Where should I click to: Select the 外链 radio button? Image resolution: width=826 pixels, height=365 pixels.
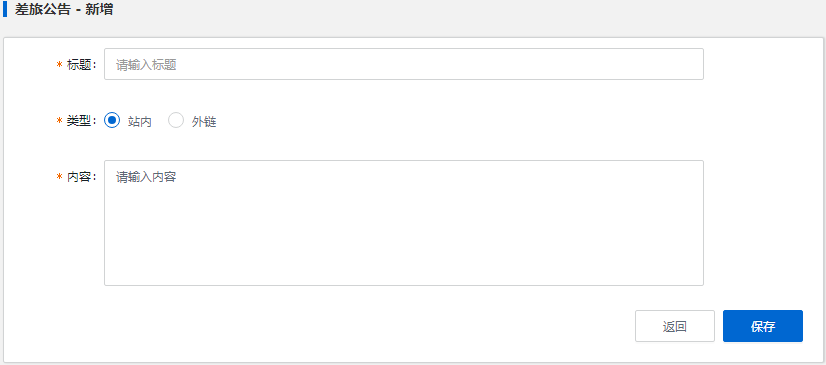tap(176, 121)
